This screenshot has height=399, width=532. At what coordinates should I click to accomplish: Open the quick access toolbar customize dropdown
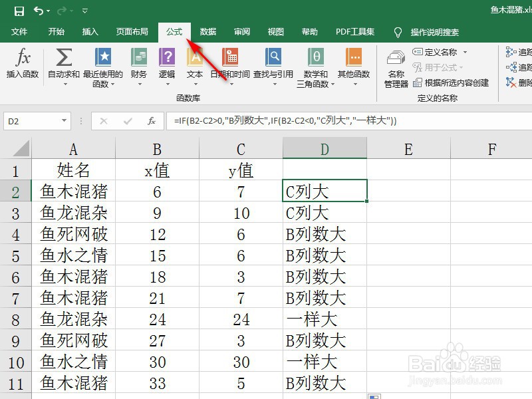83,10
